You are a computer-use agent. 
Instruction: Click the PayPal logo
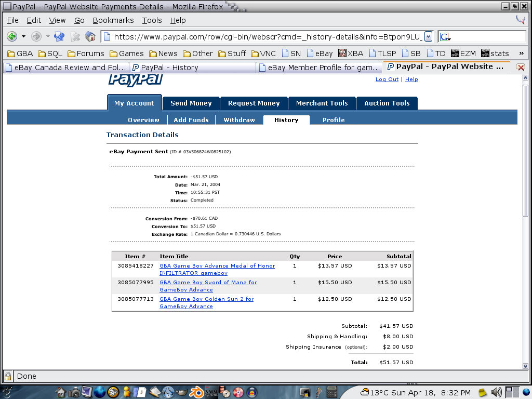point(136,80)
